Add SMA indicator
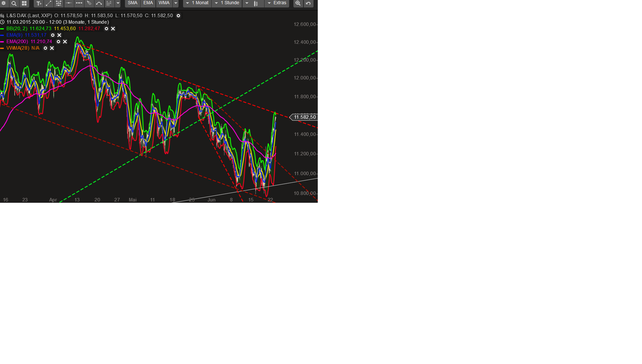The image size is (642, 364). [132, 3]
